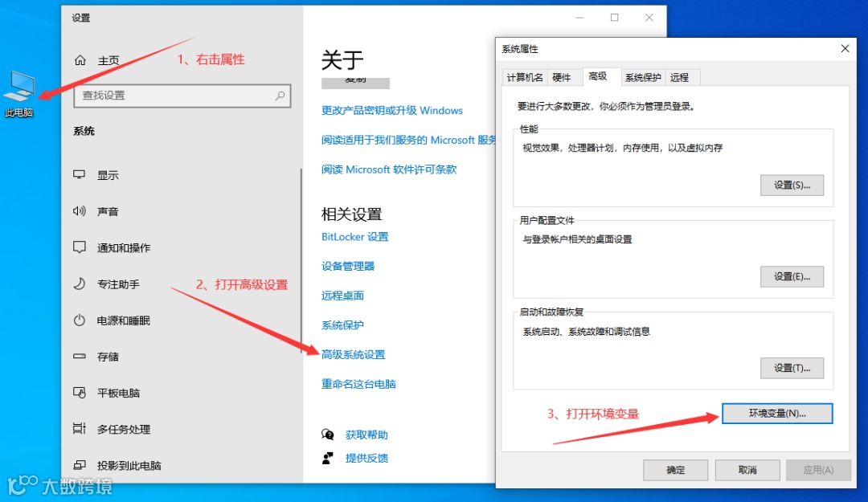Minimize the 设置 window

pos(579,18)
